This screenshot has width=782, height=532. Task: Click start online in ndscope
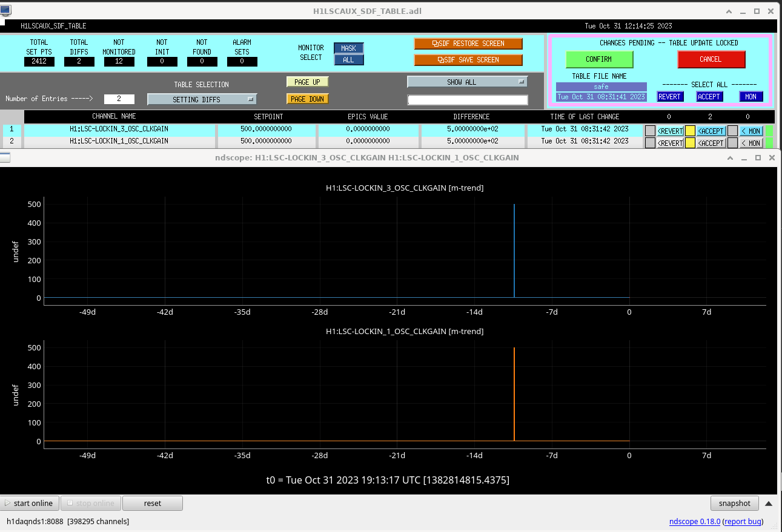[29, 504]
